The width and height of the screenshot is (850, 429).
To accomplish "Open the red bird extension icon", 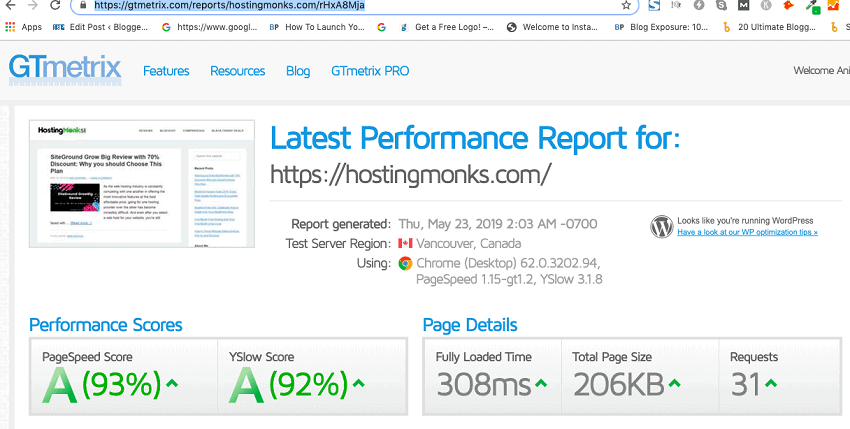I will (789, 5).
